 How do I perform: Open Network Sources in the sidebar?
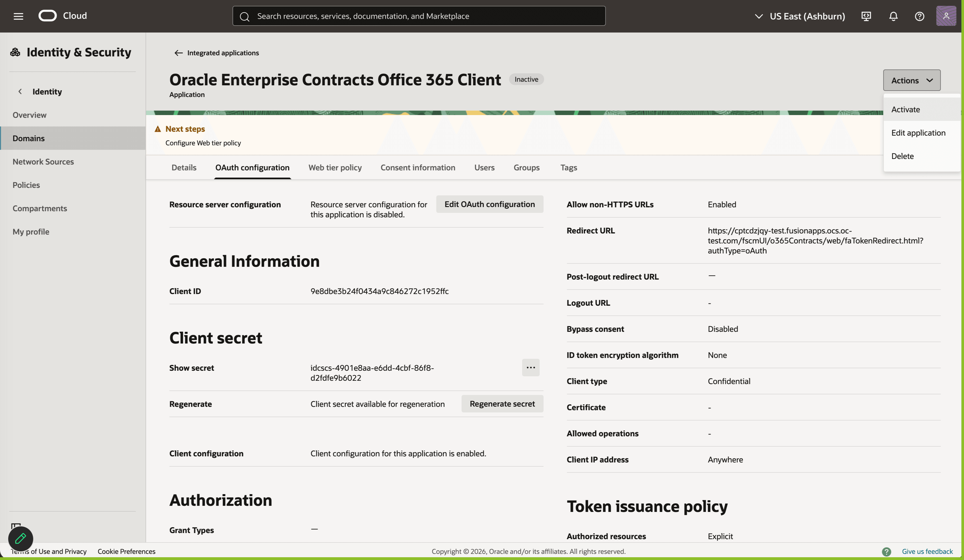73,161
